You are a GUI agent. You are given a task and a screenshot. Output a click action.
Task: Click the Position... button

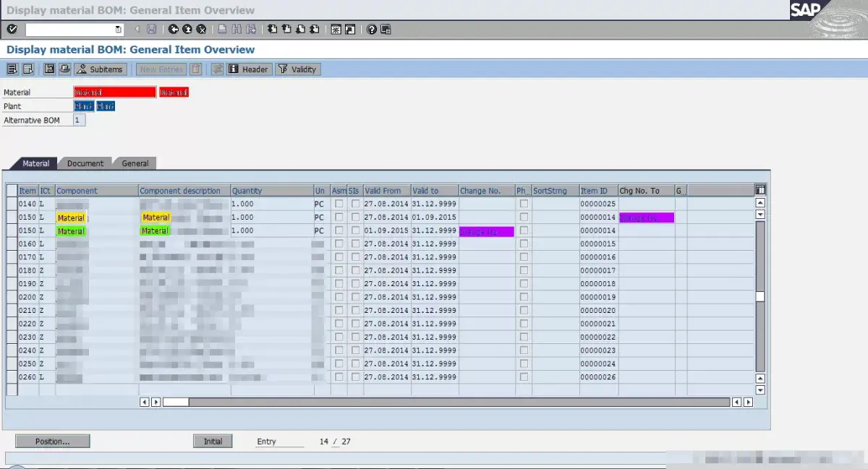pyautogui.click(x=52, y=441)
